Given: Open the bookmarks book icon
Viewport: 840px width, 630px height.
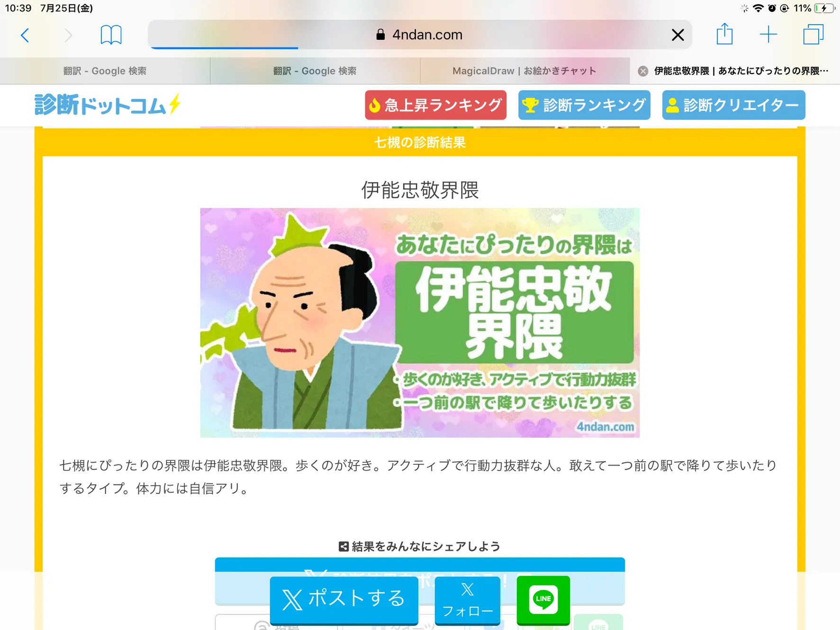Looking at the screenshot, I should pos(111,35).
